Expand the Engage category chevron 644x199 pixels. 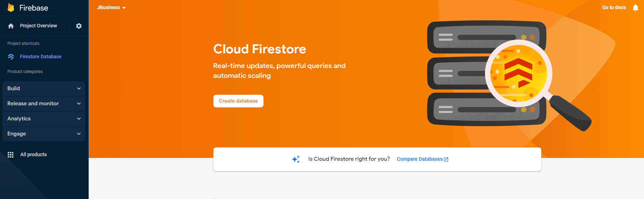(79, 134)
